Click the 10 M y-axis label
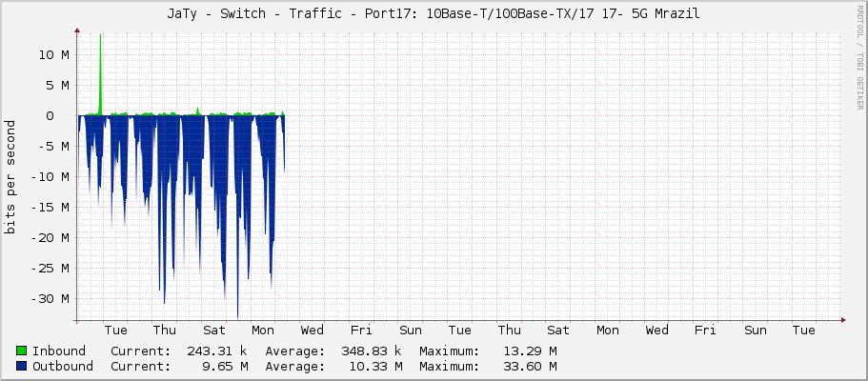Screen dimensions: 868x381 (x=53, y=55)
